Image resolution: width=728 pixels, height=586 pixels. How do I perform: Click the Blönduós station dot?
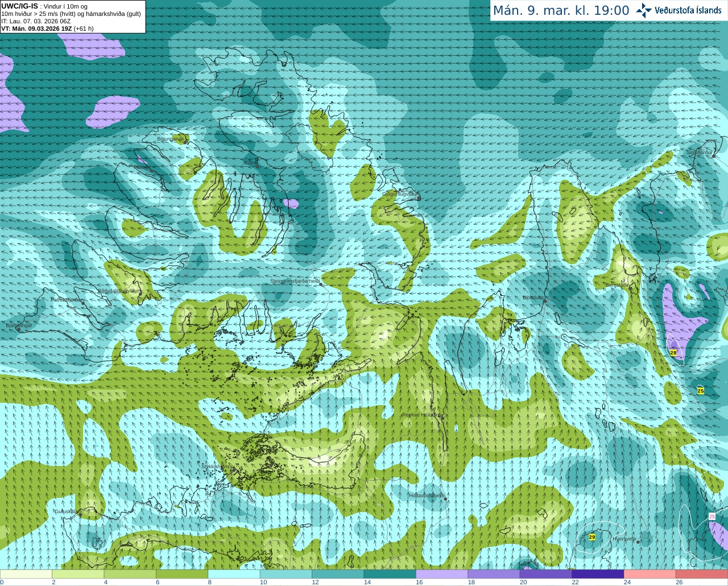tap(545, 301)
